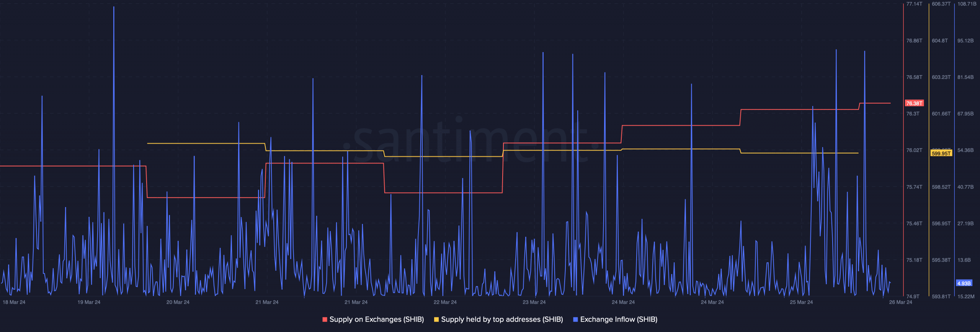Click the 75.18T axis label
This screenshot has height=332, width=980.
click(x=914, y=260)
